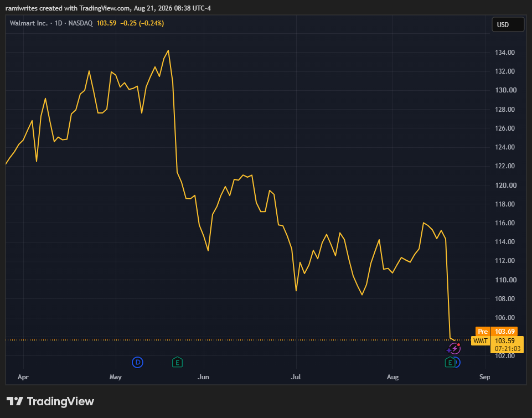Click the pre-market price 103.69 tag
532x418 pixels.
[504, 332]
